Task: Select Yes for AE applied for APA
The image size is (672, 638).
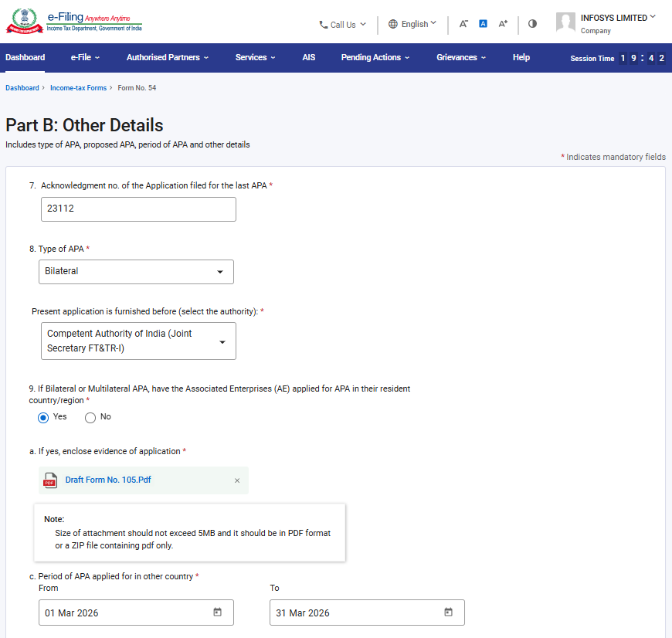Action: 44,418
